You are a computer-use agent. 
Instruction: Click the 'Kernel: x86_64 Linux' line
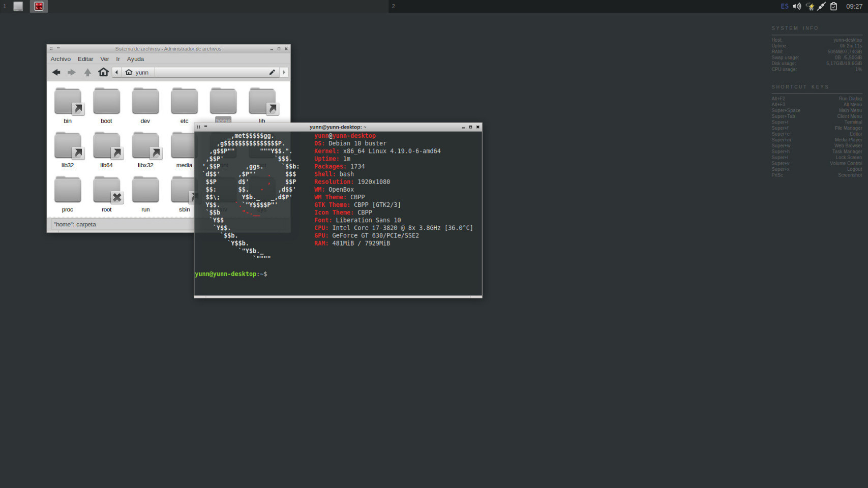377,151
